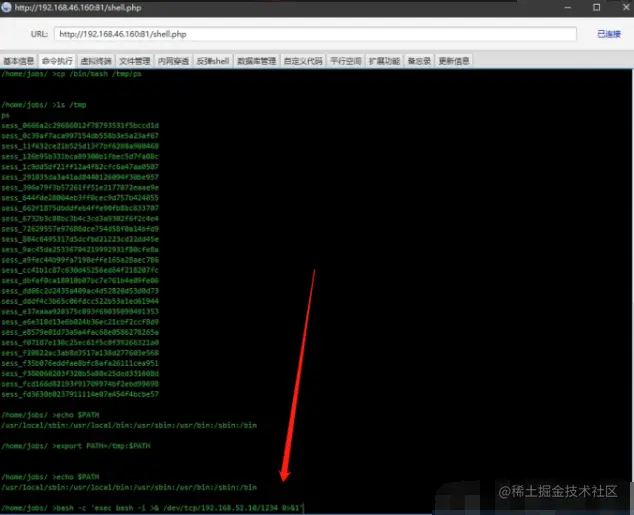Click the line starting with sess_11f032
This screenshot has width=634, height=515.
pyautogui.click(x=80, y=146)
